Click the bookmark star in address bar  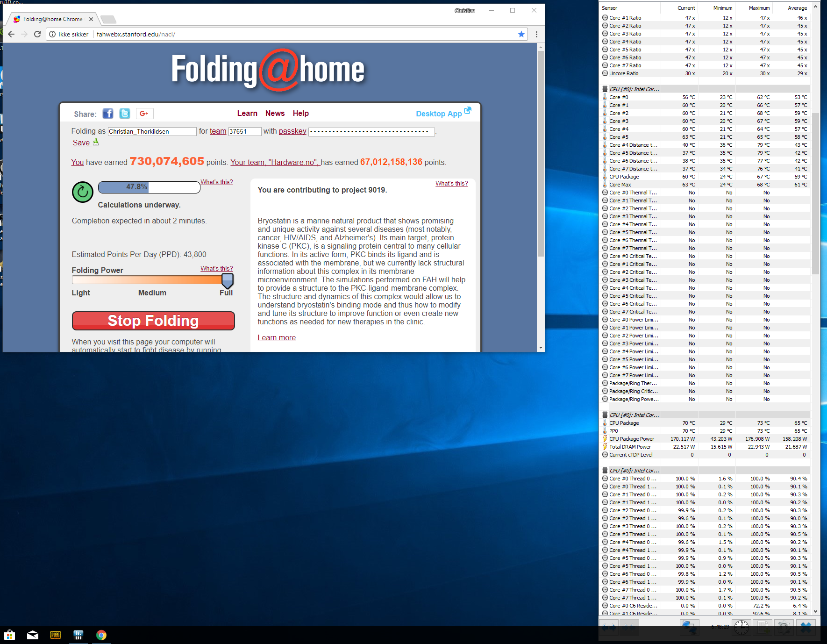[521, 34]
